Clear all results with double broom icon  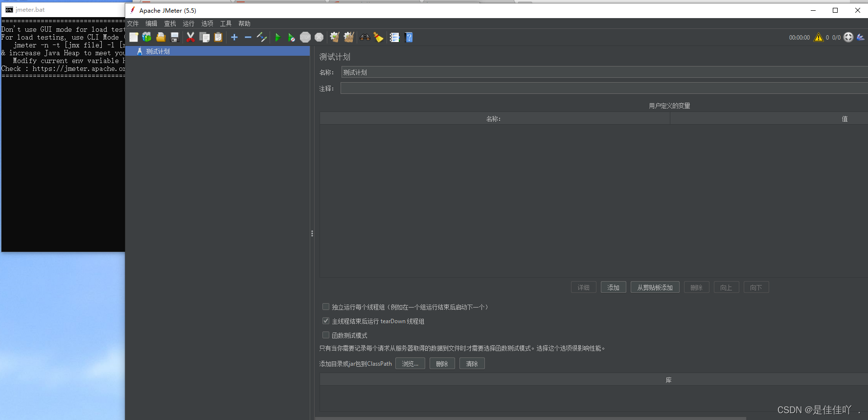(349, 37)
